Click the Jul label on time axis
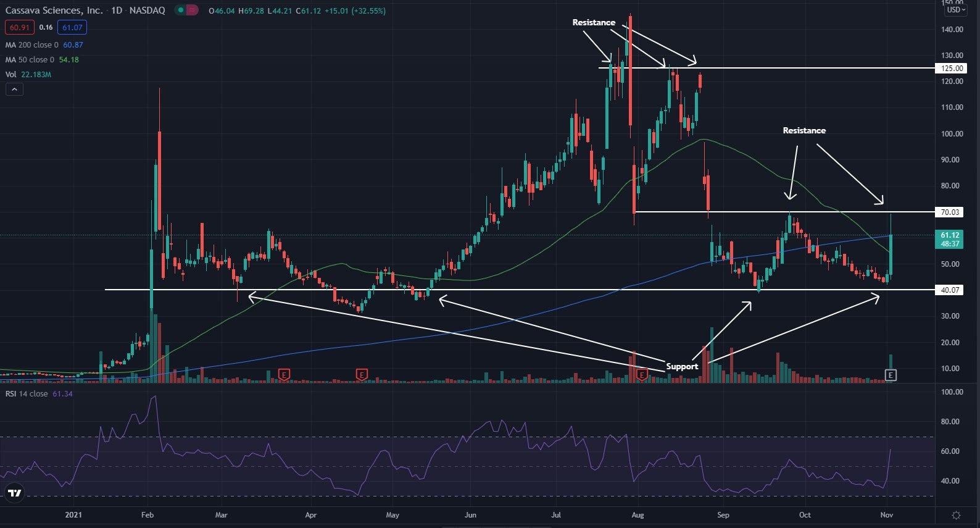The height and width of the screenshot is (528, 980). point(556,515)
